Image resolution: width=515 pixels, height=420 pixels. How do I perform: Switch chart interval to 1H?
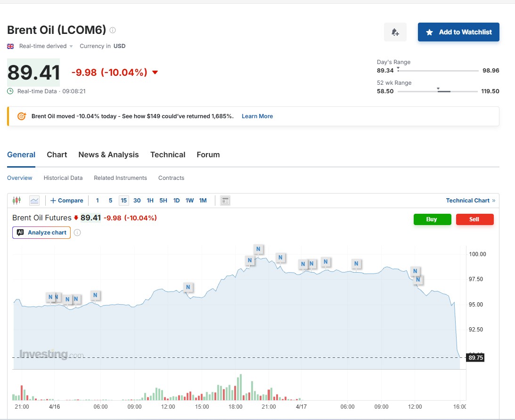coord(150,201)
